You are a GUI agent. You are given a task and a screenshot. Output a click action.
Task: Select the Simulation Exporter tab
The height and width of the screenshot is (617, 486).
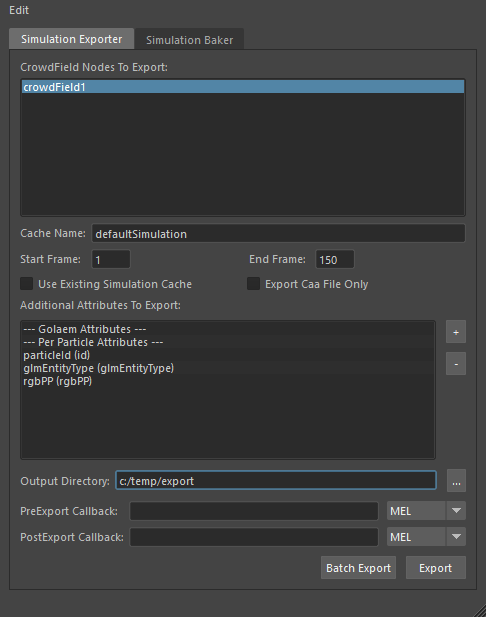pyautogui.click(x=72, y=39)
